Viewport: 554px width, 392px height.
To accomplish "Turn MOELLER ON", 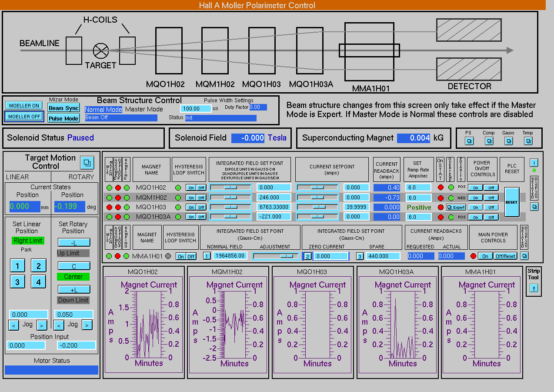I will coord(24,106).
